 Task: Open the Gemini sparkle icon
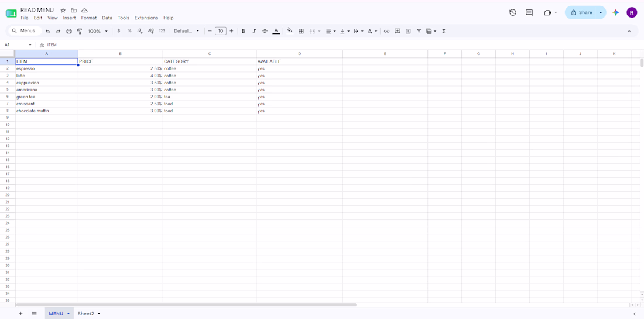616,12
